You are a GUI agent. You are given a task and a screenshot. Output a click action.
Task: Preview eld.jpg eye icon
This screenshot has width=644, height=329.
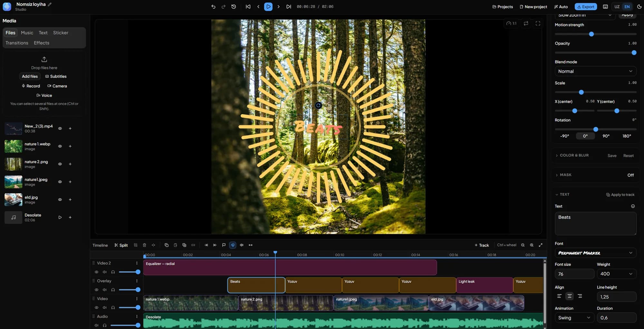pos(60,199)
